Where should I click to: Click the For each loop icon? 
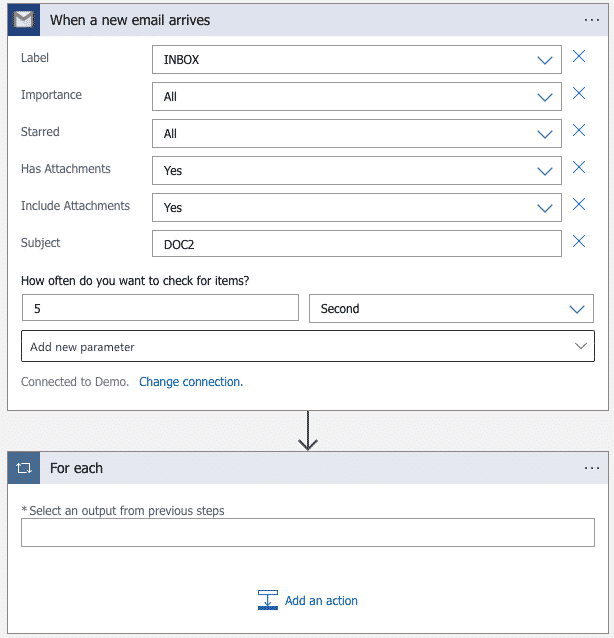coord(24,468)
